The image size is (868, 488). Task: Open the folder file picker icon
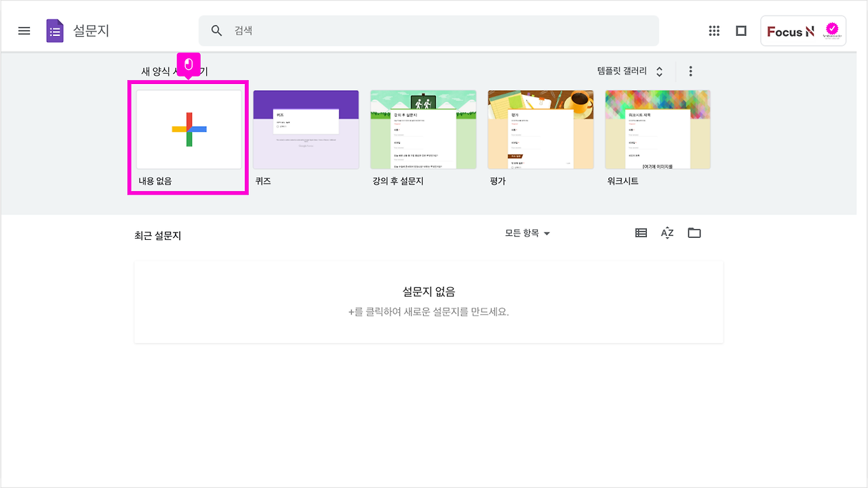694,232
